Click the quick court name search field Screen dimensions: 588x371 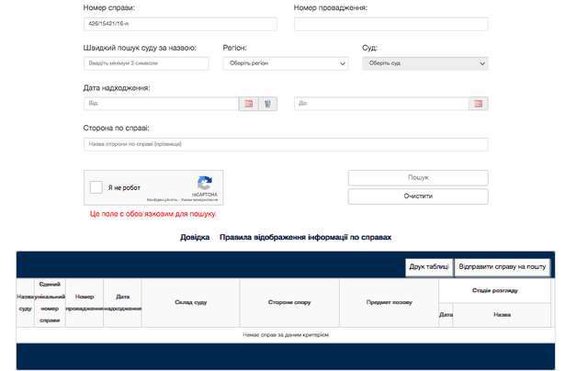[146, 63]
